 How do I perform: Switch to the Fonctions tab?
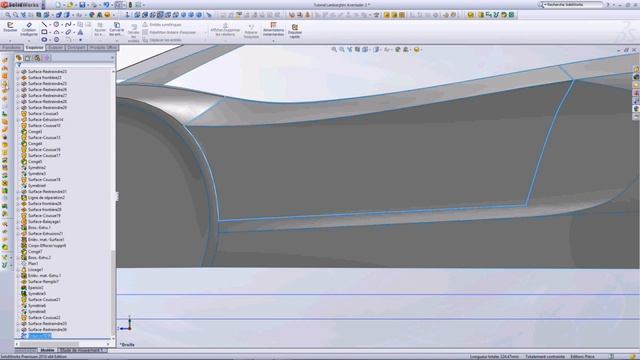11,48
